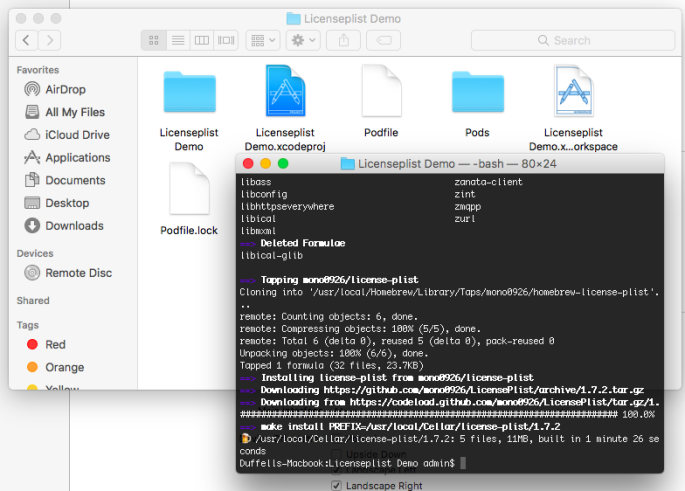
Task: Click the Tags sidebar heading
Action: [x=28, y=325]
